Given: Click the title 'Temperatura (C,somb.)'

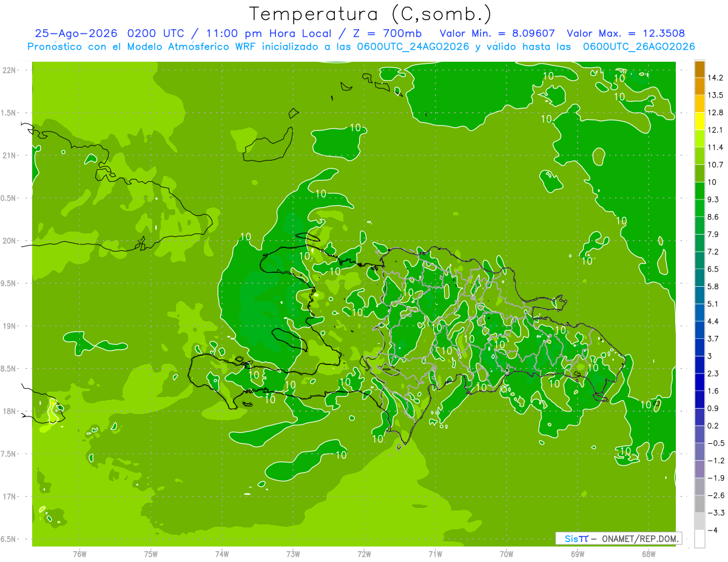Looking at the screenshot, I should [371, 13].
